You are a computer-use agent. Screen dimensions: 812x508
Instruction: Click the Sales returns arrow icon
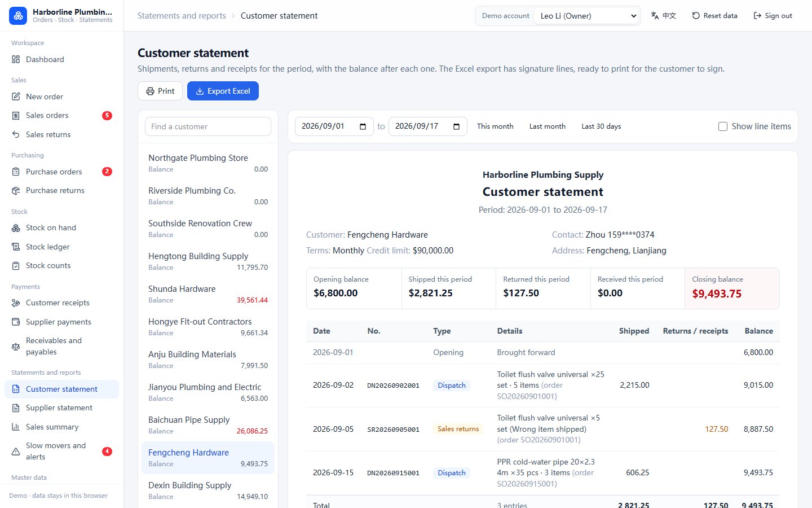[16, 134]
